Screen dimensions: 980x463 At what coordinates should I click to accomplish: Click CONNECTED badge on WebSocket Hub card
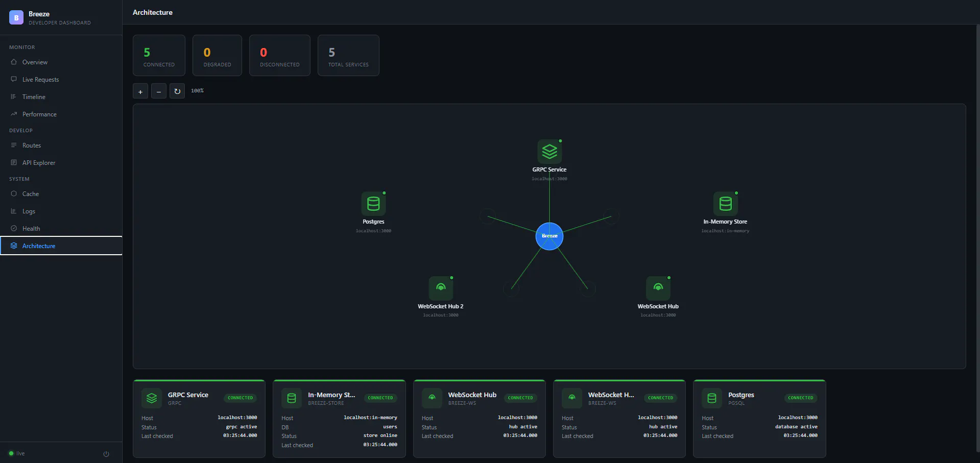pos(520,398)
